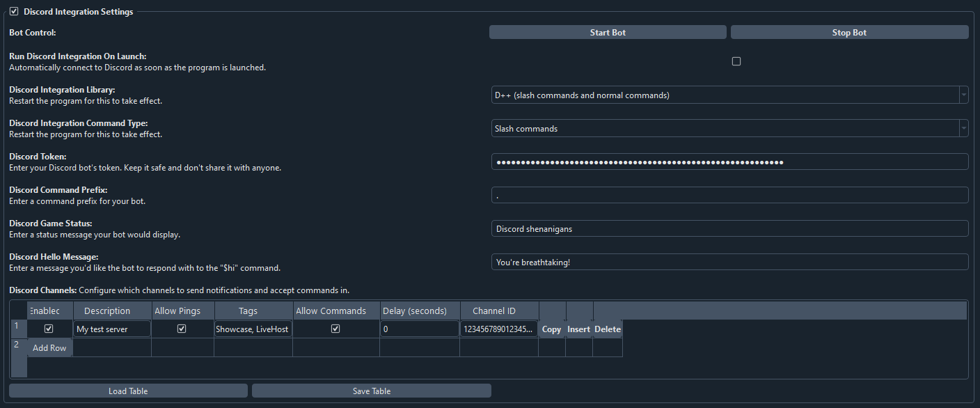Image resolution: width=980 pixels, height=408 pixels.
Task: Click into the Discord Token field
Action: pyautogui.click(x=729, y=162)
